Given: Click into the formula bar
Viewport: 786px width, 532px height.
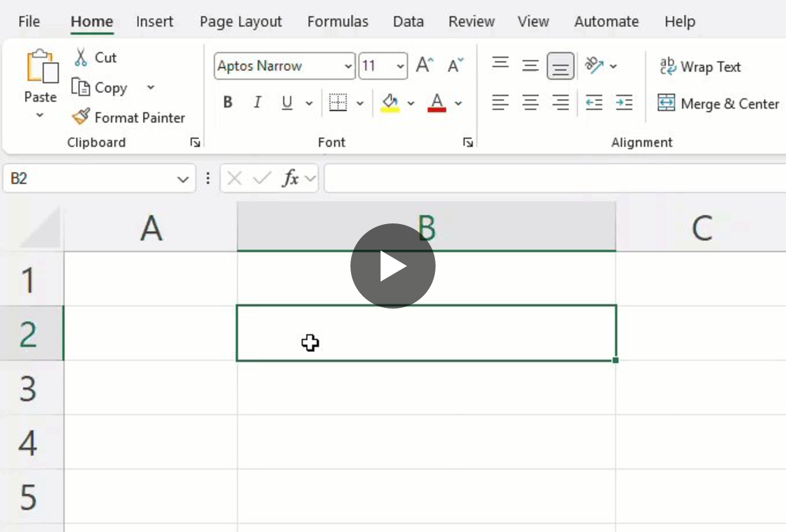Looking at the screenshot, I should coord(555,178).
